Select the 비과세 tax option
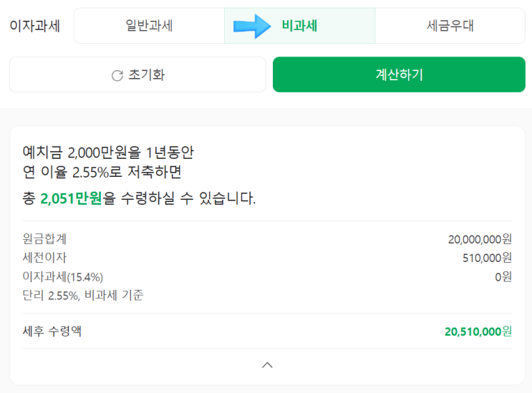This screenshot has width=532, height=393. tap(299, 26)
